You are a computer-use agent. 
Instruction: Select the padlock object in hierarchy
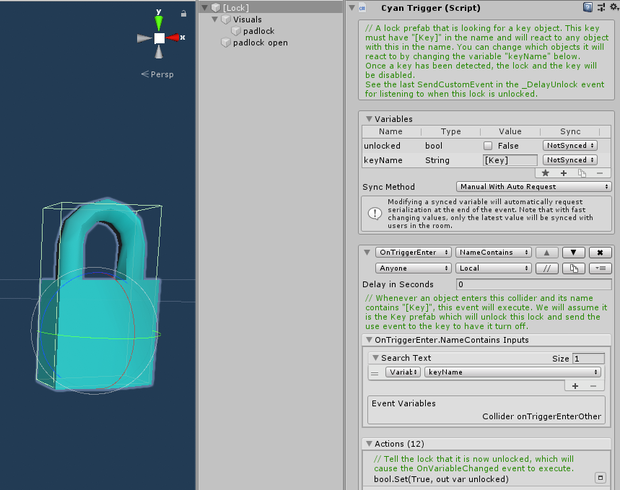point(259,31)
